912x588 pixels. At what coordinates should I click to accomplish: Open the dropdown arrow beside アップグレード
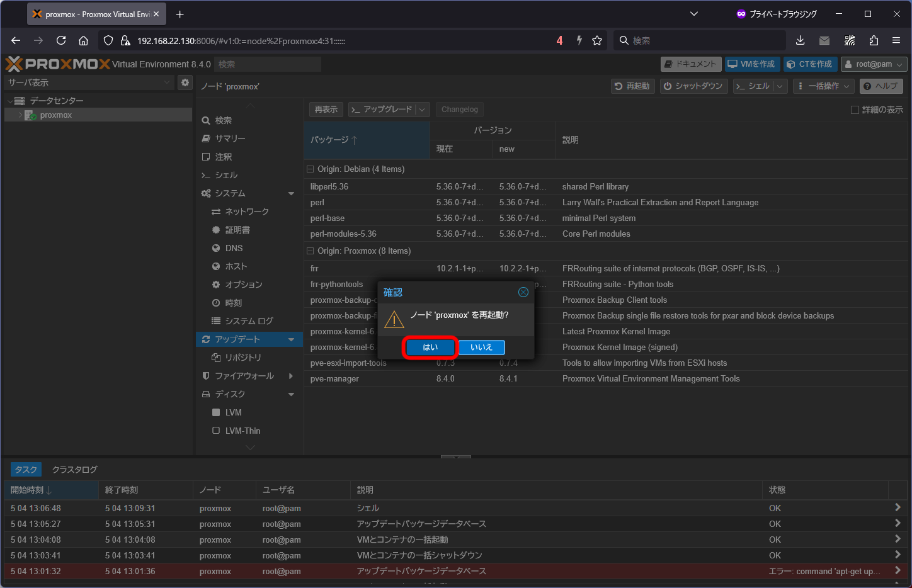(422, 110)
